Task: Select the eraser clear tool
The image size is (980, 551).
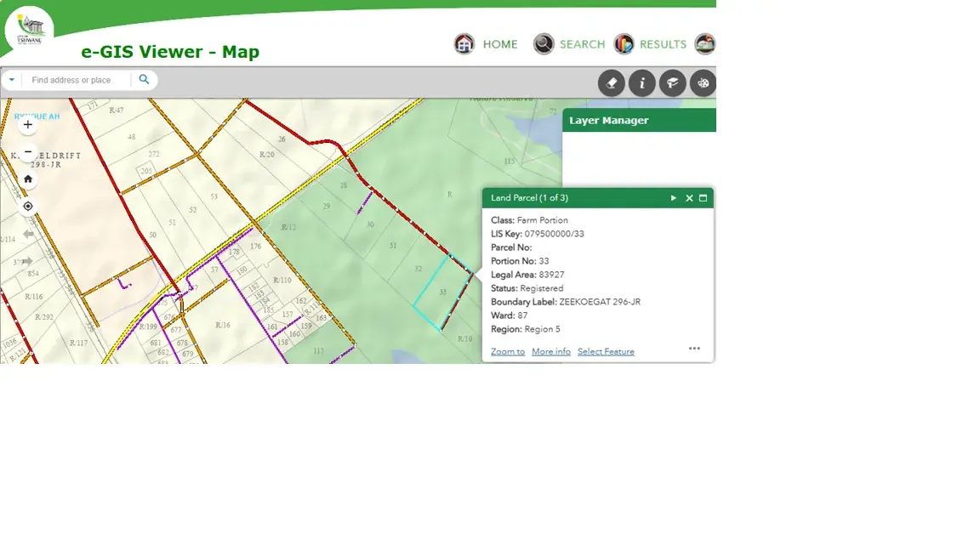Action: pos(611,83)
